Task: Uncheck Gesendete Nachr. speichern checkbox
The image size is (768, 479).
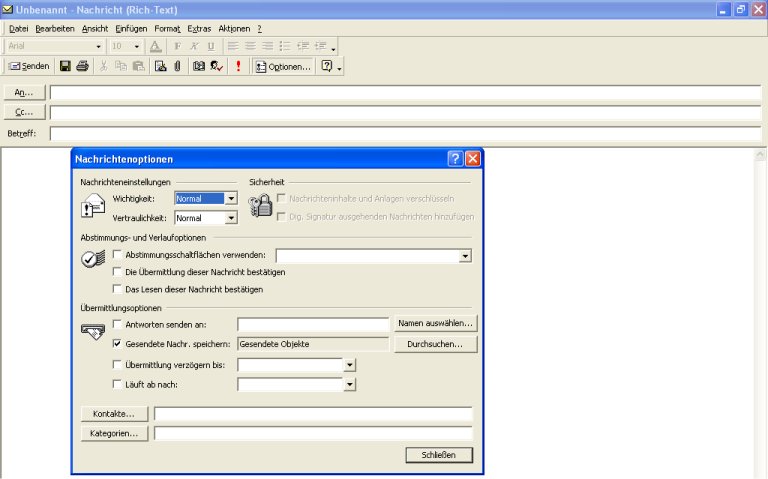Action: coord(117,344)
